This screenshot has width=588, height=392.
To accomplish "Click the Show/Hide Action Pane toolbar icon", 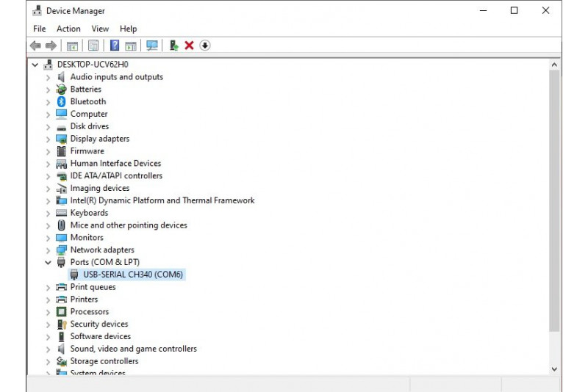I will [x=131, y=46].
